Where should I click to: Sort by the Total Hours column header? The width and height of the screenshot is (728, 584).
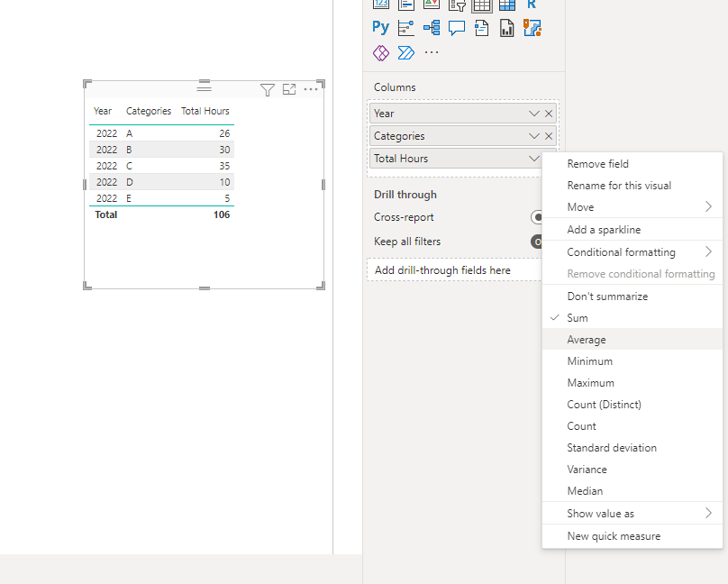(205, 111)
